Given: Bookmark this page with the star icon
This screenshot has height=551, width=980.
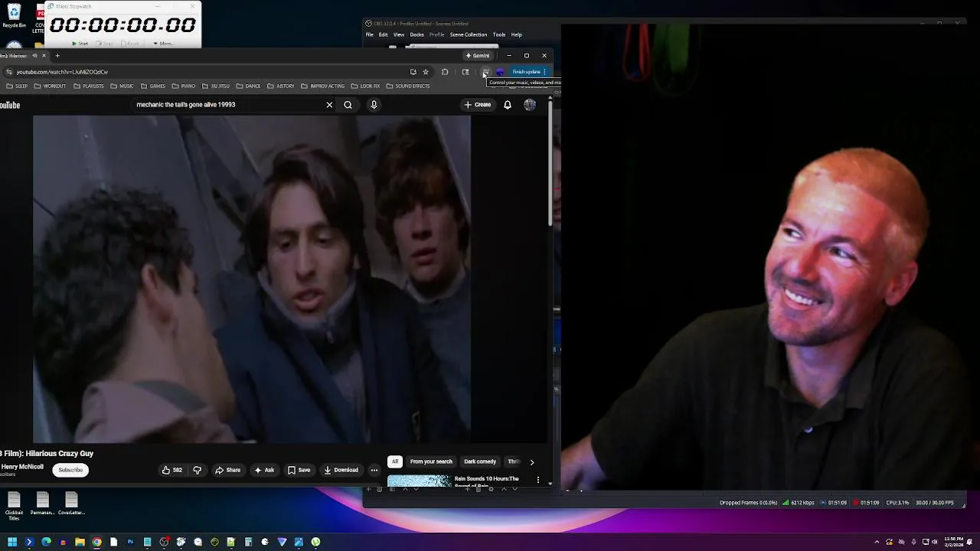Looking at the screenshot, I should pyautogui.click(x=426, y=72).
